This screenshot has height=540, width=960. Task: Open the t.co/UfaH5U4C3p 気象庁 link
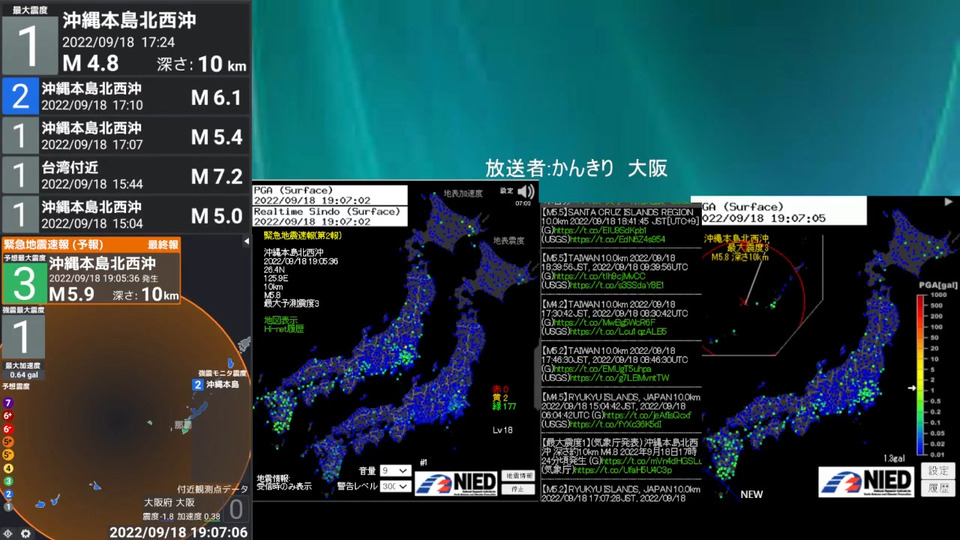click(x=623, y=470)
